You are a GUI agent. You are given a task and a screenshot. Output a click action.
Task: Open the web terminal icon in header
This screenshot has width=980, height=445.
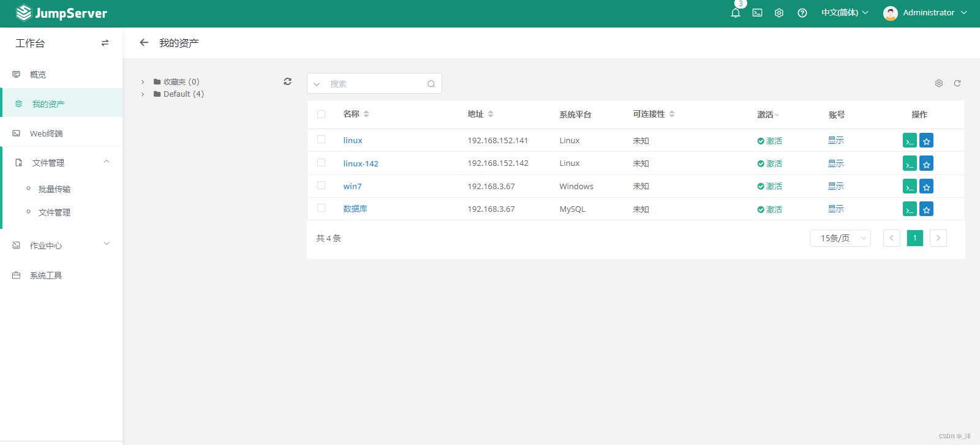(758, 13)
